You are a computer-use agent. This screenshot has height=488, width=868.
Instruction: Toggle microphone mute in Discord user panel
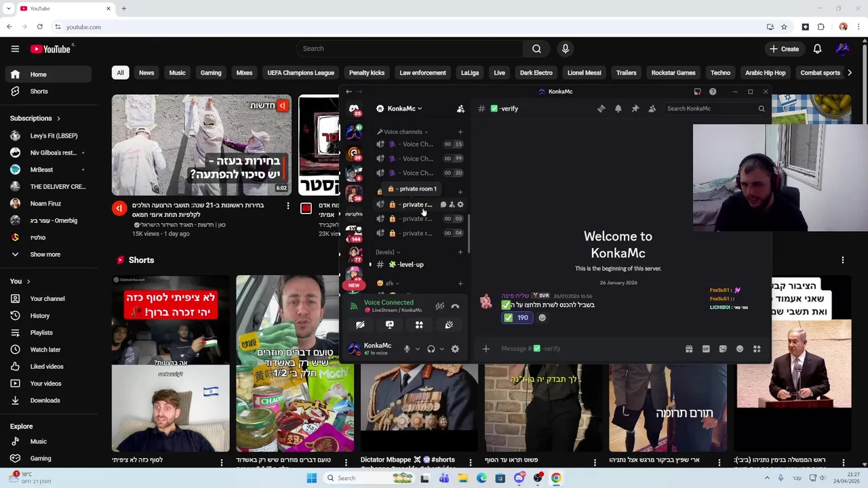[x=407, y=349]
